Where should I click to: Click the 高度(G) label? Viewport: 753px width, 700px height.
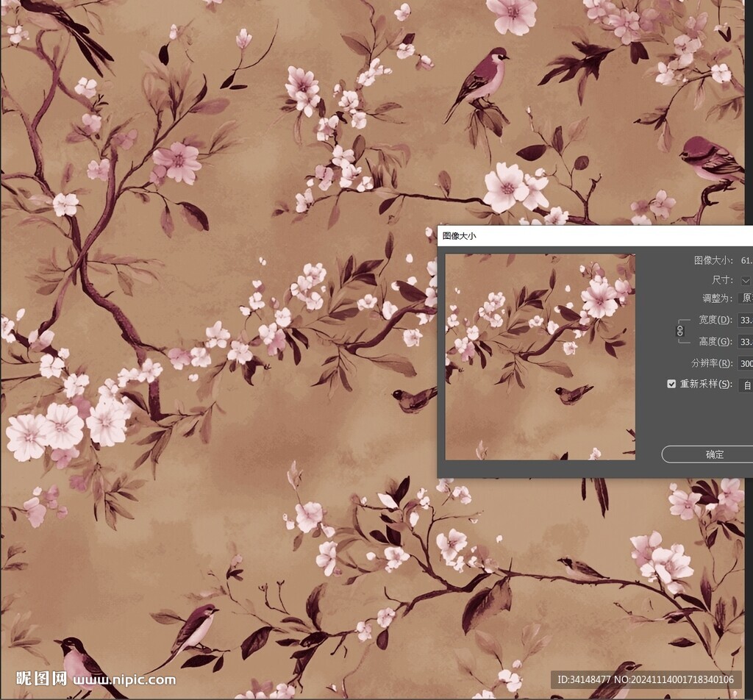(x=714, y=342)
